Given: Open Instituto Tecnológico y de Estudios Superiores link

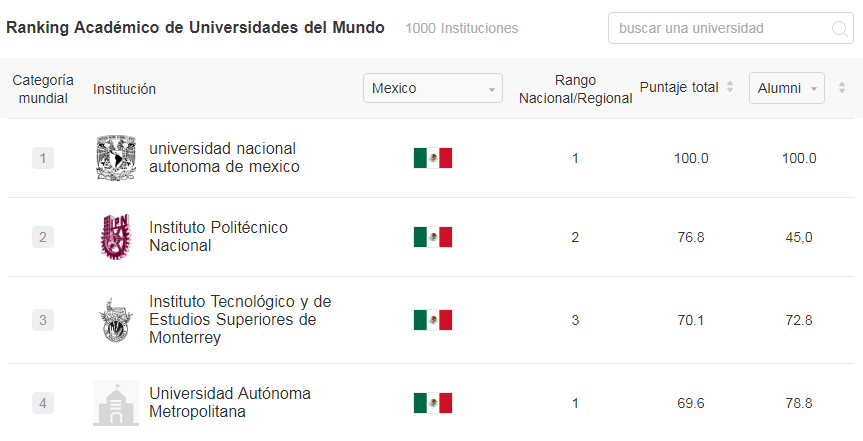Looking at the screenshot, I should tap(240, 319).
